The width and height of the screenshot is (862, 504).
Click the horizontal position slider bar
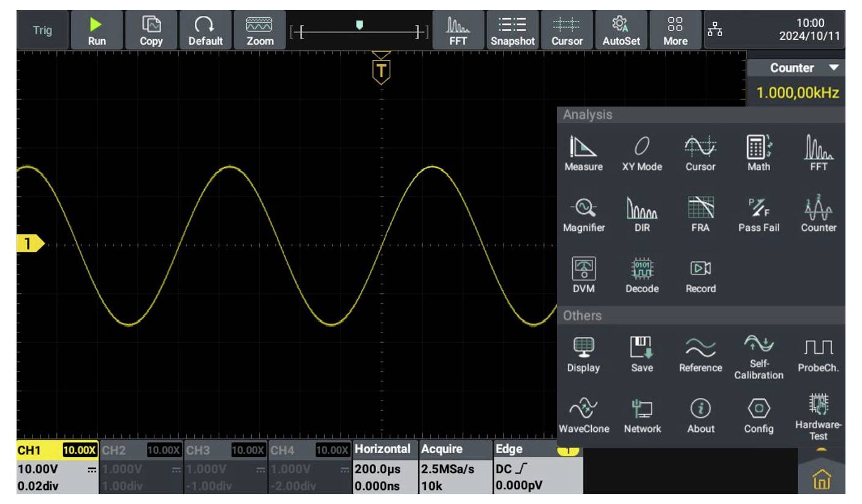pyautogui.click(x=359, y=31)
